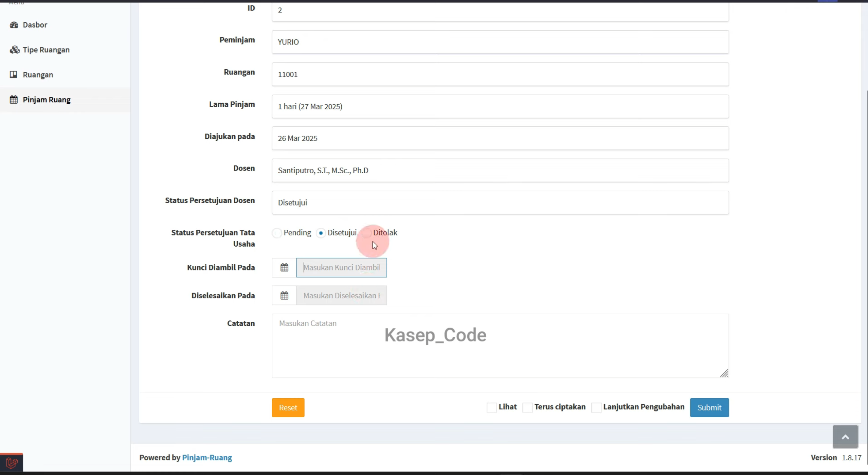Click the scroll-to-top arrow button
Viewport: 868px width, 475px height.
(x=845, y=437)
